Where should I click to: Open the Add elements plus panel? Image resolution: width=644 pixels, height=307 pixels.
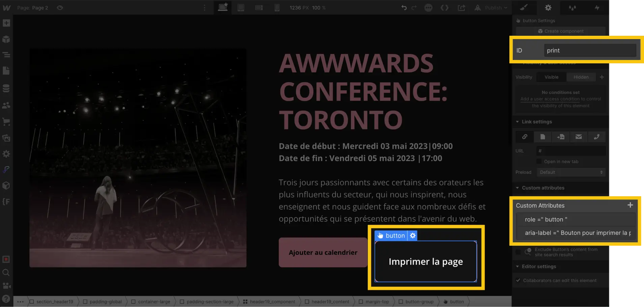click(6, 23)
